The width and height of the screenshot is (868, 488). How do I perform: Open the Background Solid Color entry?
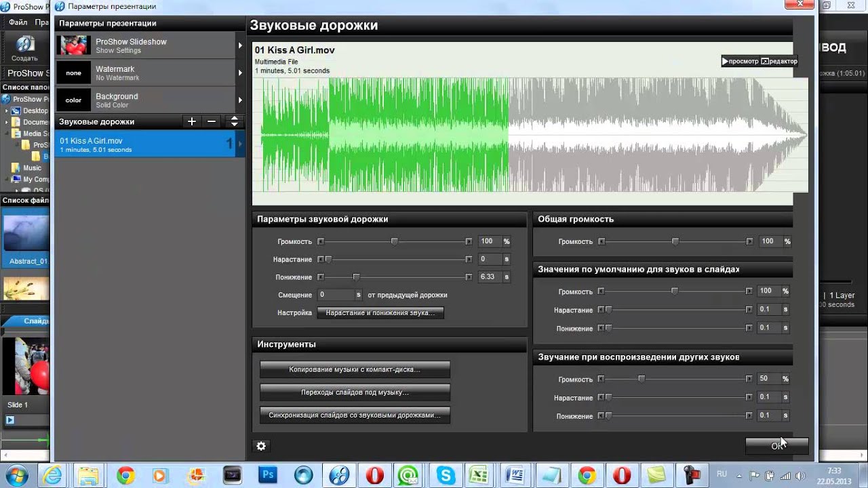(x=149, y=100)
